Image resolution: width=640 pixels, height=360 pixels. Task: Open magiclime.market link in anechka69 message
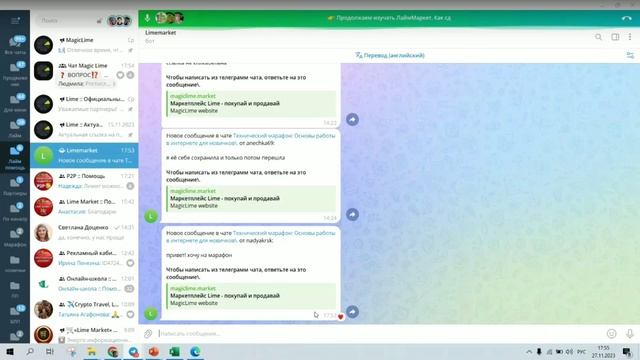(x=193, y=191)
